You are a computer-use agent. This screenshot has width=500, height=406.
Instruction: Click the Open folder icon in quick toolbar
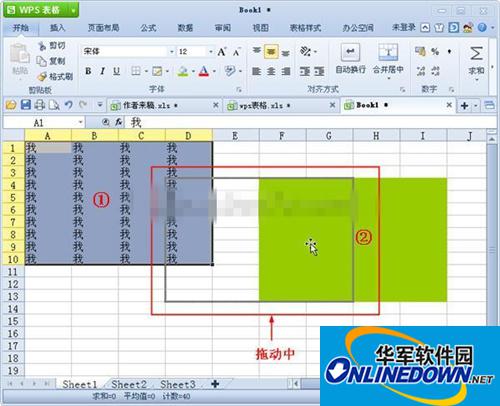tap(11, 105)
